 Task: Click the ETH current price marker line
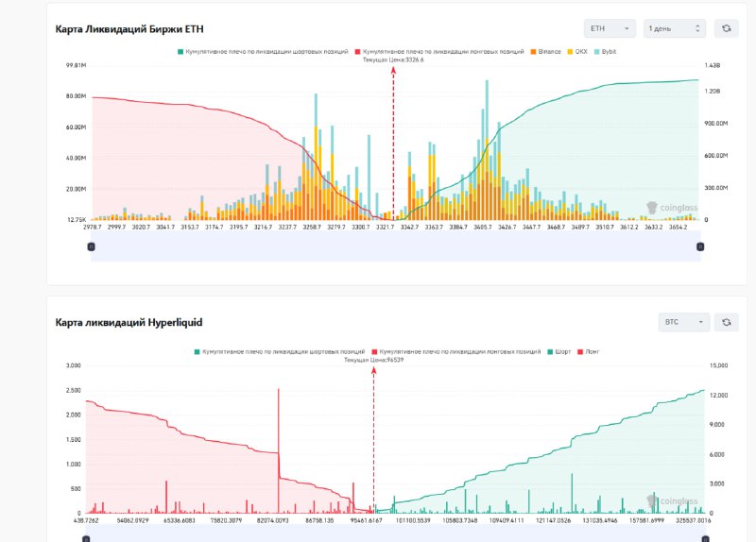coord(392,142)
